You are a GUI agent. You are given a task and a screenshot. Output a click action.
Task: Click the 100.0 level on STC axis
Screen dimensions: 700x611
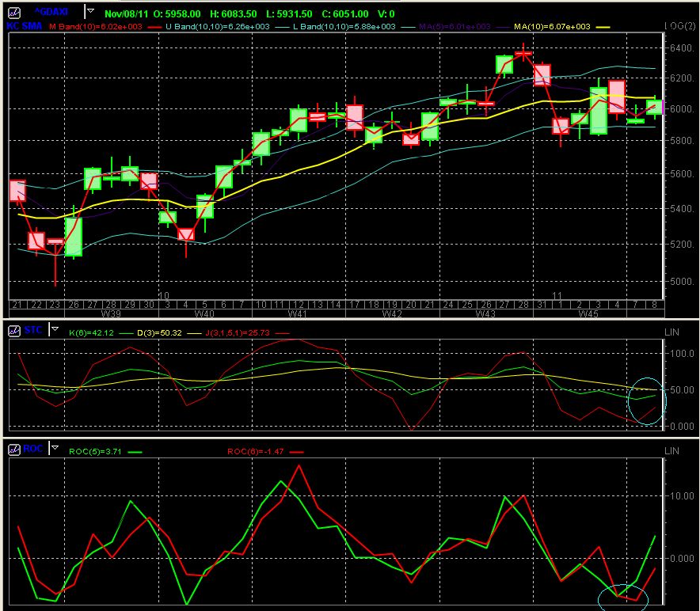(681, 354)
